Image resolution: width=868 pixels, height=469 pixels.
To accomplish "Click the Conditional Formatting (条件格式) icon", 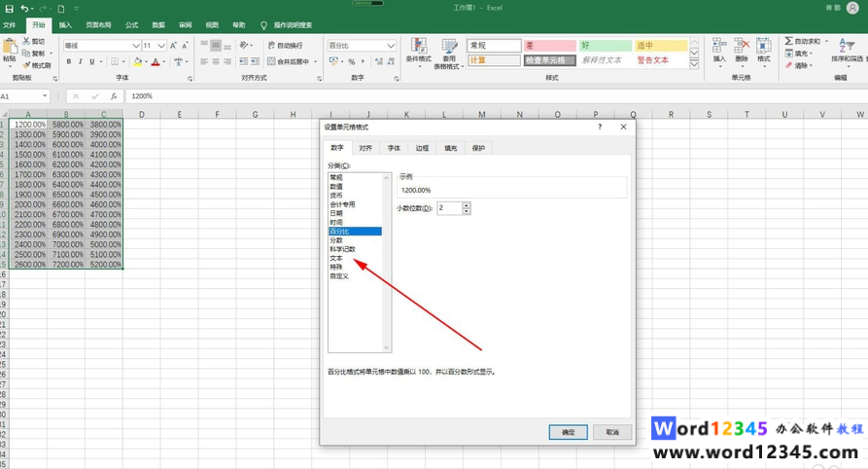I will [x=418, y=49].
